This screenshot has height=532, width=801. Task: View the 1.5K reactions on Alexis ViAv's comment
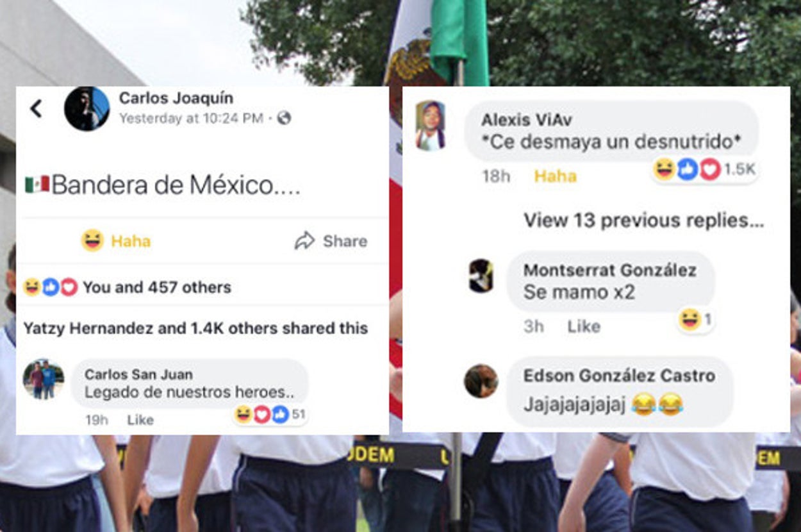point(705,170)
